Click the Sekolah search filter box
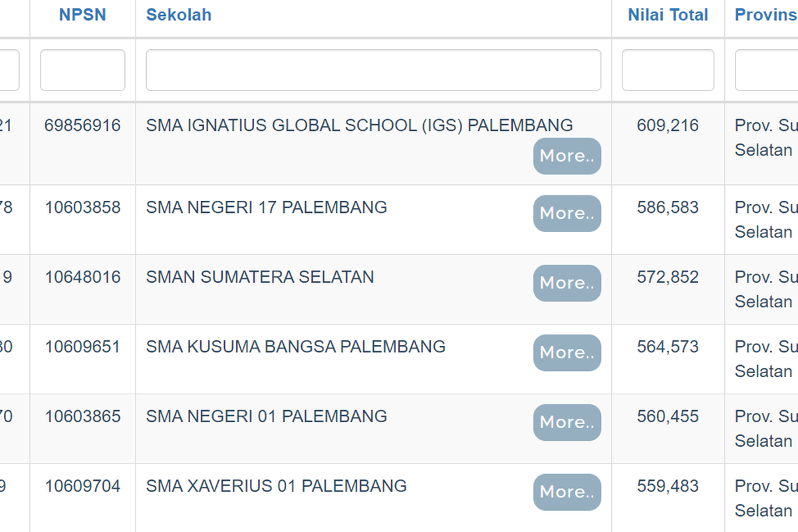The image size is (798, 532). (x=373, y=70)
